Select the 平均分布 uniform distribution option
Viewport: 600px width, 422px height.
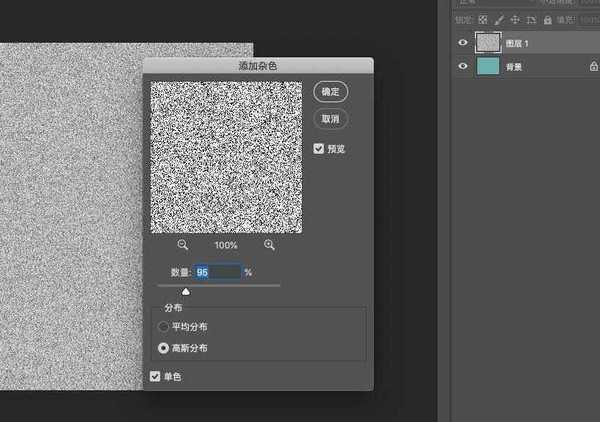point(164,327)
